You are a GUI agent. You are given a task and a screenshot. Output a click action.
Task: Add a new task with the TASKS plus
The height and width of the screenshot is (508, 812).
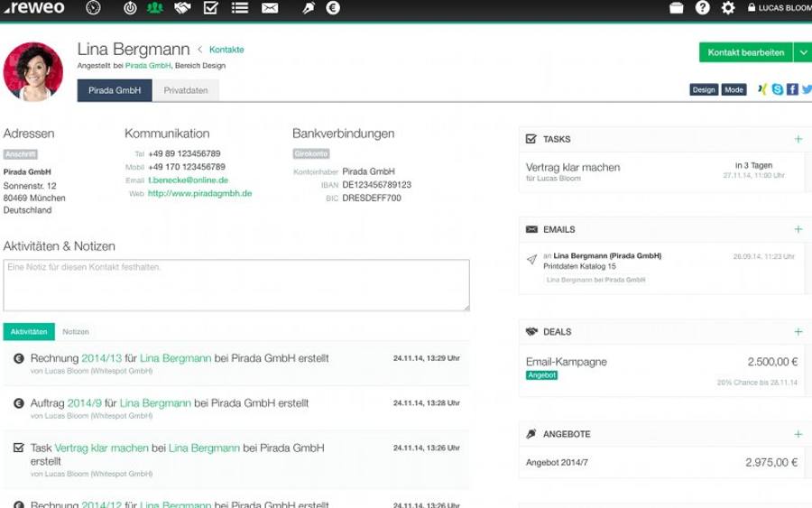pos(798,139)
